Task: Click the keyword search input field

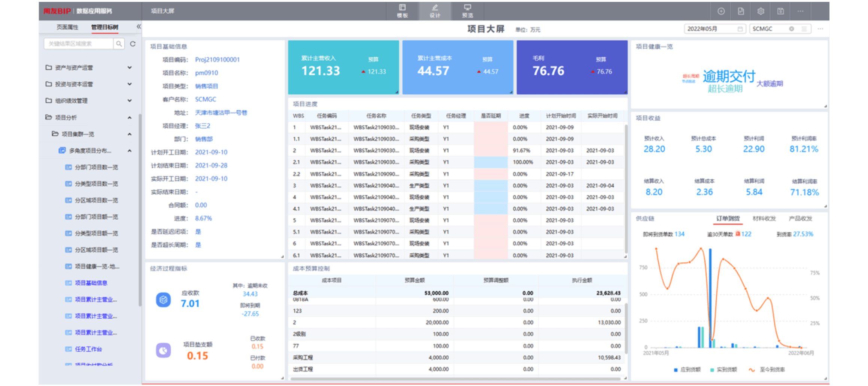Action: point(79,44)
